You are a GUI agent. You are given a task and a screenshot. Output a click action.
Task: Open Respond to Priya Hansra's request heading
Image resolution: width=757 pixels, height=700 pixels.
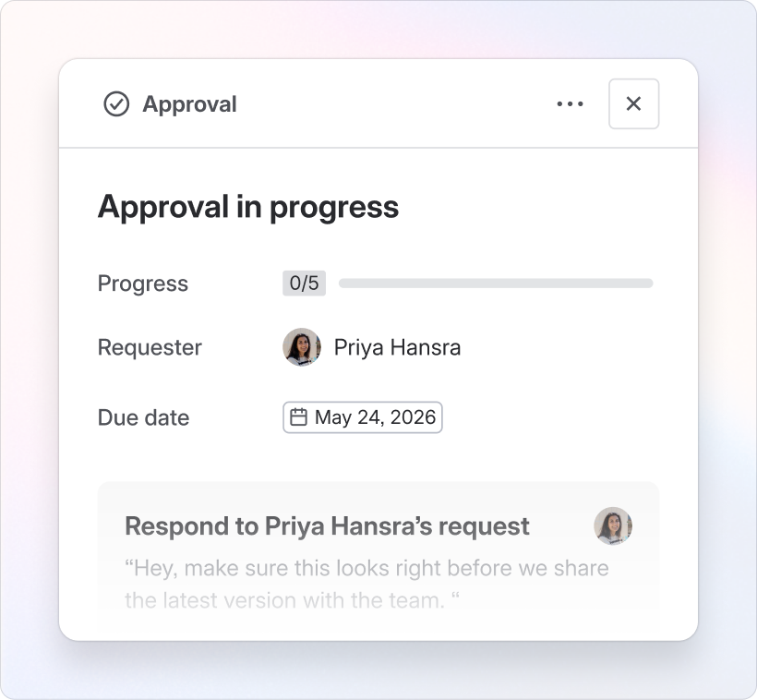pos(327,526)
